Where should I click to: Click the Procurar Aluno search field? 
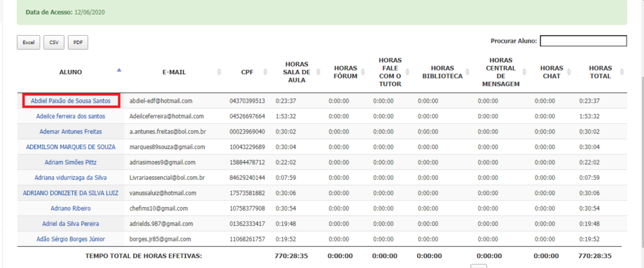coord(583,41)
